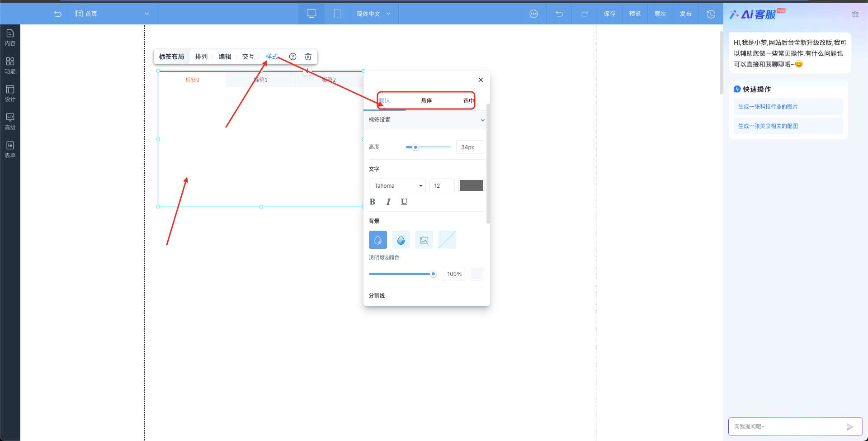Redo the last undone edit
The image size is (868, 441).
[x=585, y=14]
